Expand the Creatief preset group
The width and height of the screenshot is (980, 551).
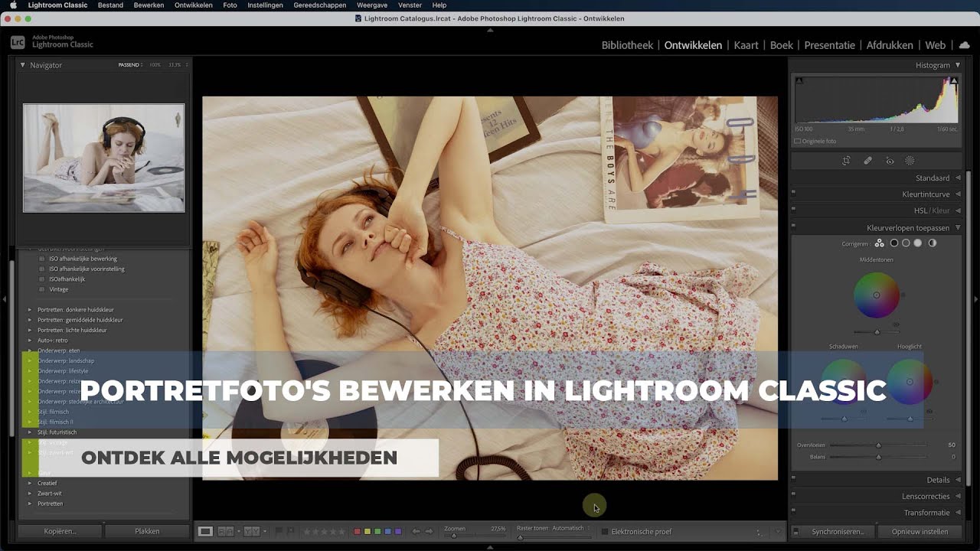click(30, 483)
